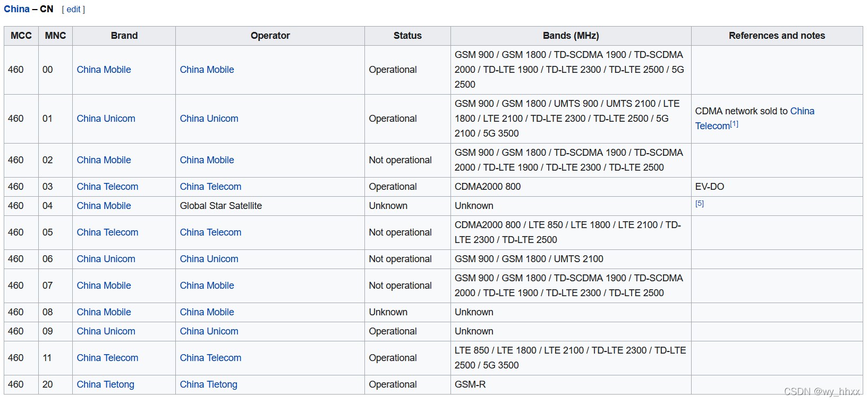868x402 pixels.
Task: Open China Unicom operator link in MNC 01 row
Action: 209,119
